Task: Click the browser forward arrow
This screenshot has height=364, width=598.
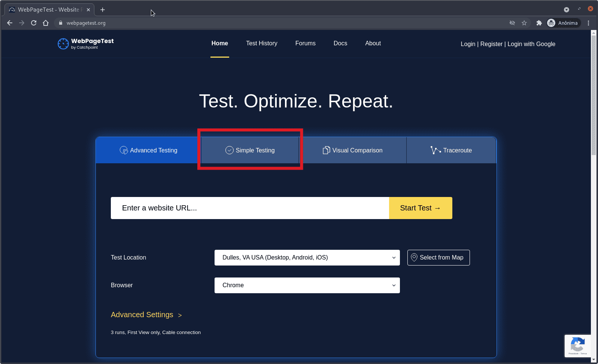Action: (22, 23)
